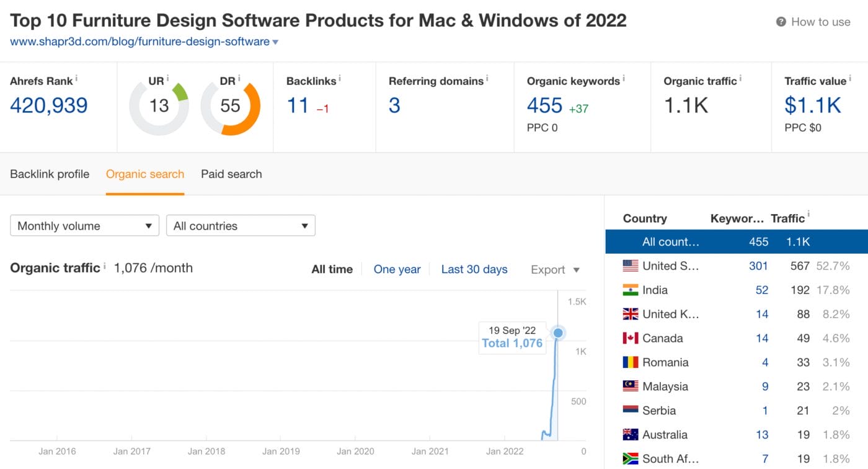Image resolution: width=868 pixels, height=469 pixels.
Task: Click the Canada flag icon
Action: tap(631, 338)
